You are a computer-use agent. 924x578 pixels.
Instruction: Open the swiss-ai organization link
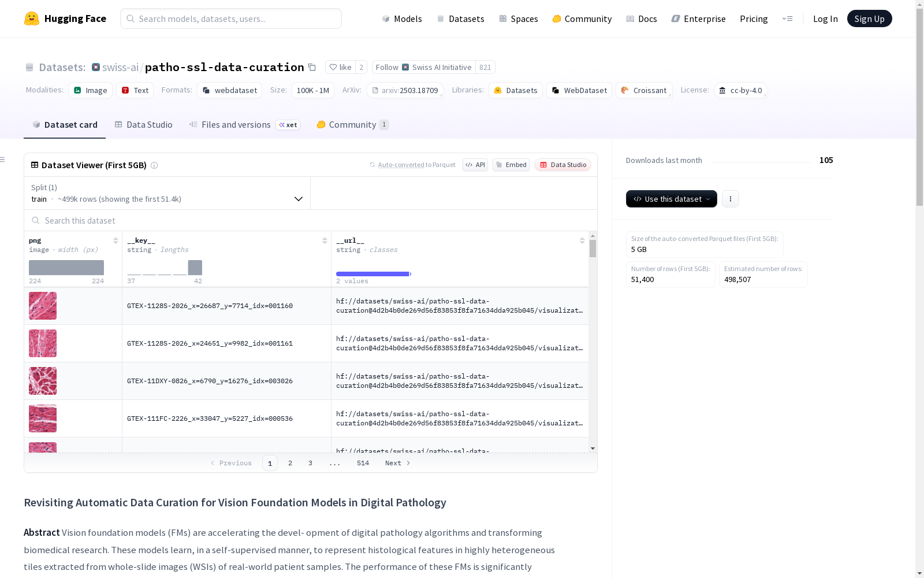click(120, 67)
